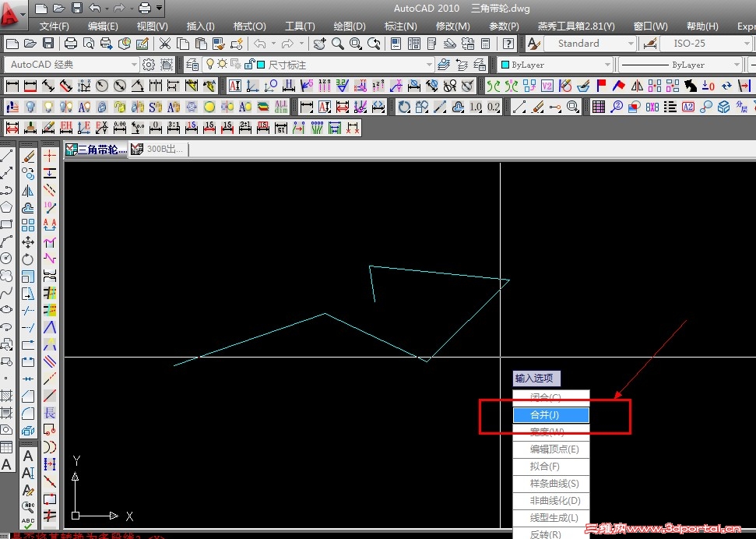Click the cyan swatch in color control
This screenshot has height=539, width=756.
pos(505,64)
